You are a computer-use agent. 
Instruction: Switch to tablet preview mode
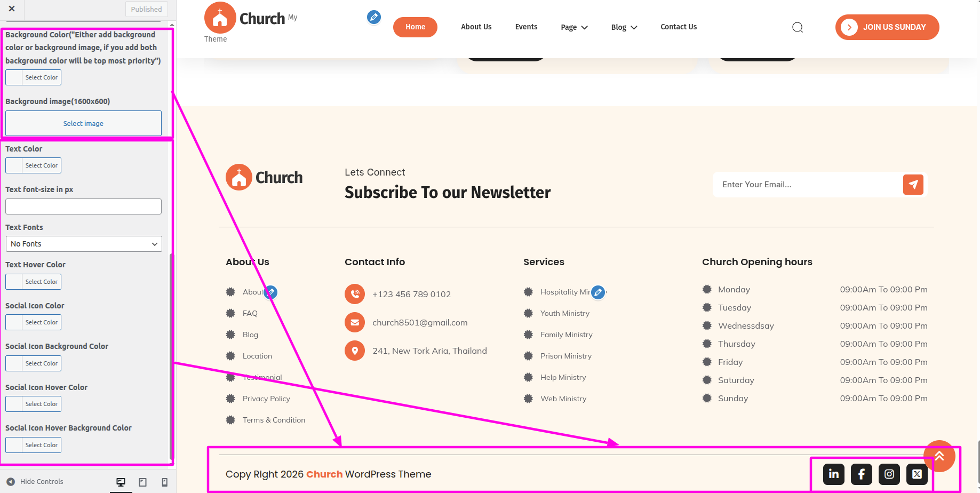click(x=142, y=482)
